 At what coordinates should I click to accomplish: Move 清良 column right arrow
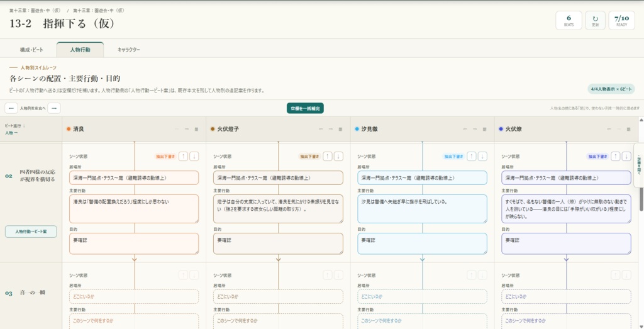pyautogui.click(x=187, y=129)
